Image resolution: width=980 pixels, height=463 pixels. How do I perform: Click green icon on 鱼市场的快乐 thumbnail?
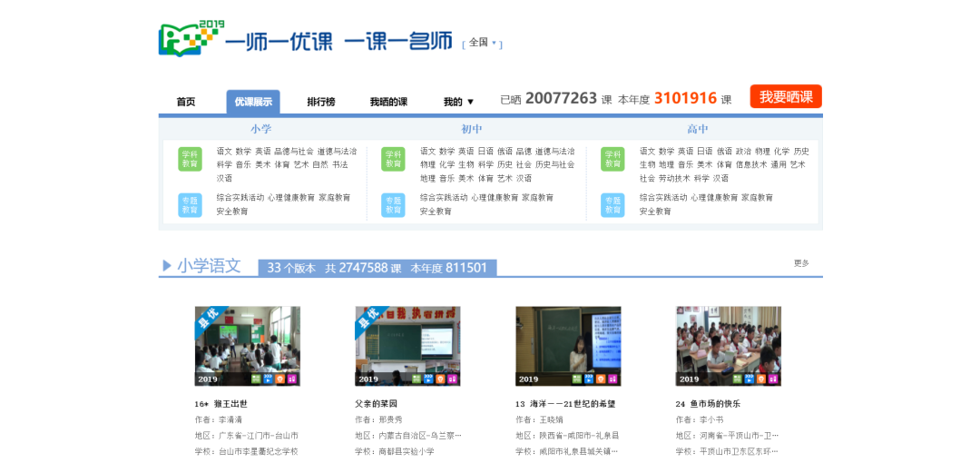737,379
